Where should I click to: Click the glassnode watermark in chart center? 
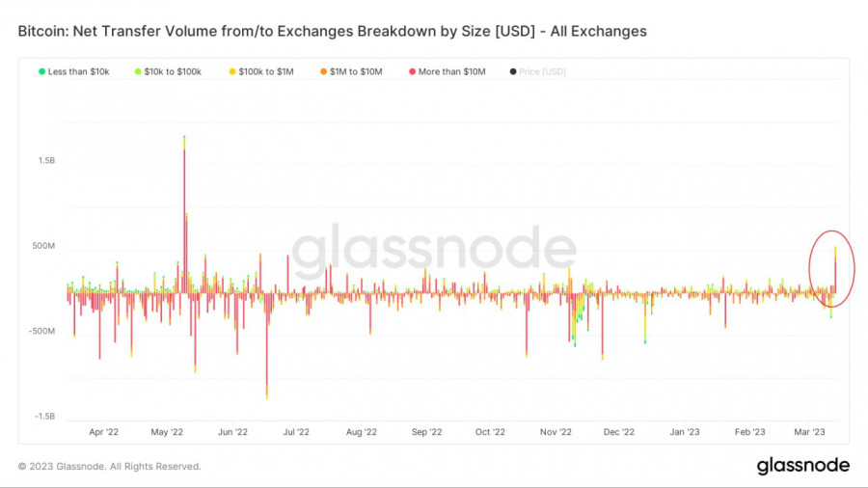(x=434, y=251)
